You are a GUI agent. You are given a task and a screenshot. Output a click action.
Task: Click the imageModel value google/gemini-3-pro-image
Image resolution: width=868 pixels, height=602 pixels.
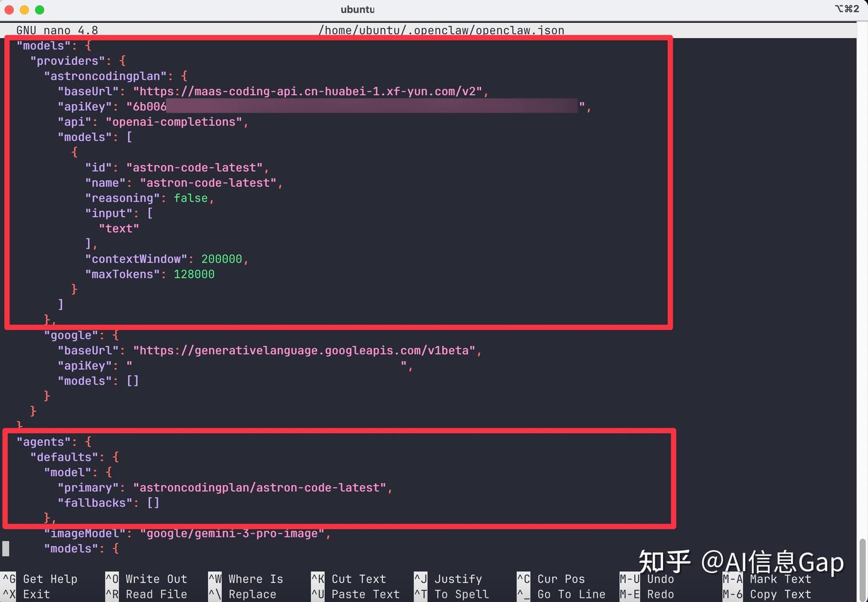(x=232, y=534)
